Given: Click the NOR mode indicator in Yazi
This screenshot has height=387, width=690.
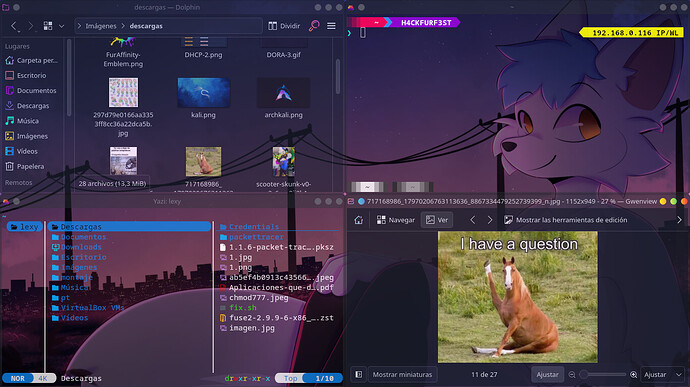Looking at the screenshot, I should pyautogui.click(x=18, y=378).
